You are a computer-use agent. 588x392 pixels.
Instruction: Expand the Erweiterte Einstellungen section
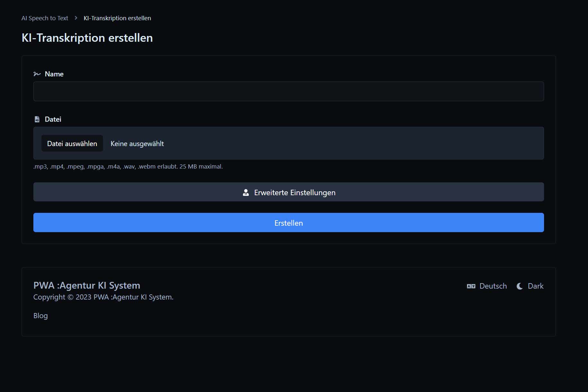(x=288, y=192)
